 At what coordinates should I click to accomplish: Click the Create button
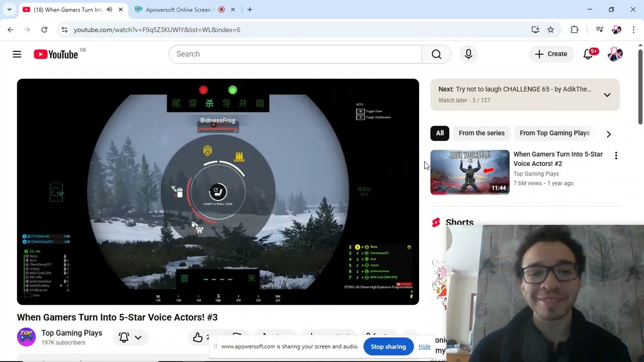click(551, 54)
